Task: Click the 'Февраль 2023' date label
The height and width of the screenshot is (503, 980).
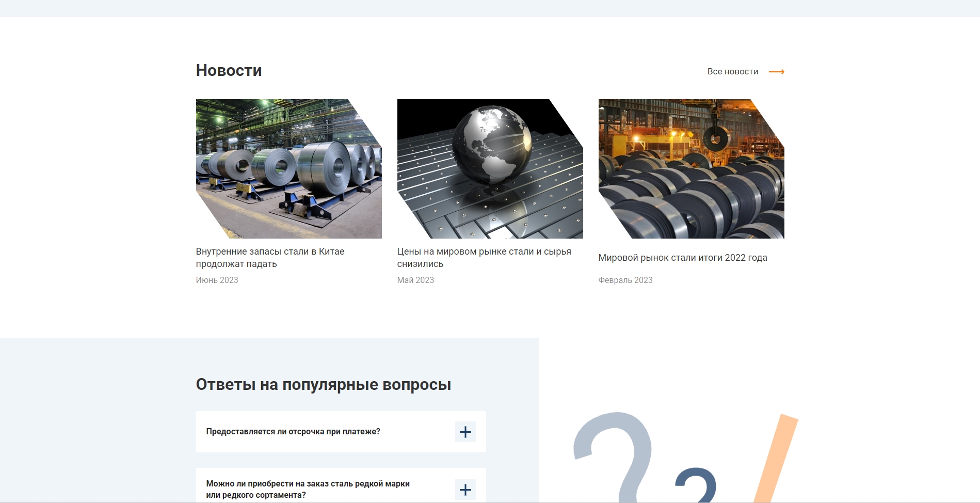Action: [x=625, y=280]
